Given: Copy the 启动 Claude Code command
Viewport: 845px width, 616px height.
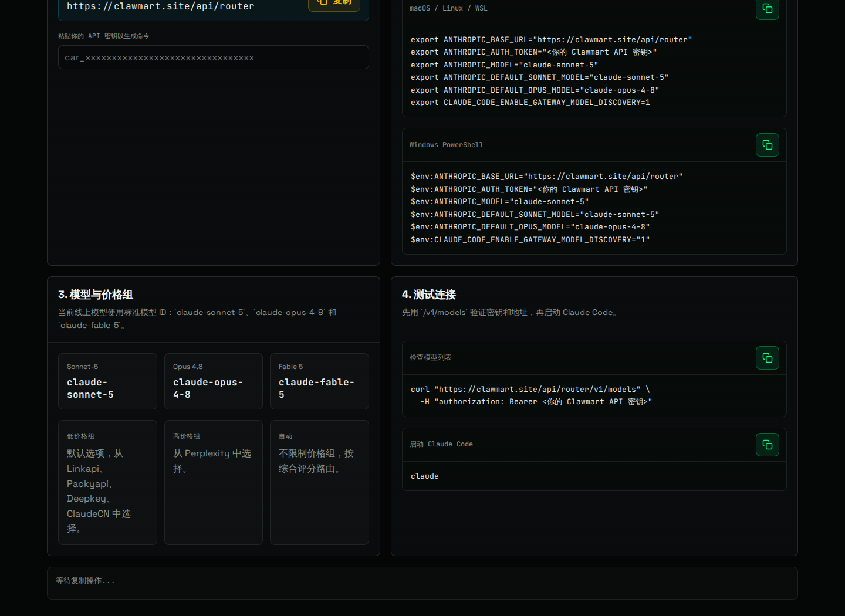Looking at the screenshot, I should pyautogui.click(x=767, y=445).
